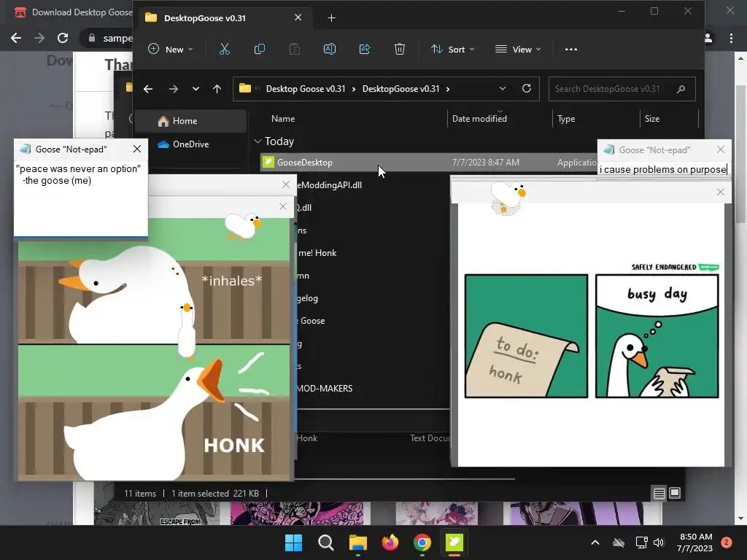
Task: Open the New dropdown in Explorer
Action: click(171, 49)
